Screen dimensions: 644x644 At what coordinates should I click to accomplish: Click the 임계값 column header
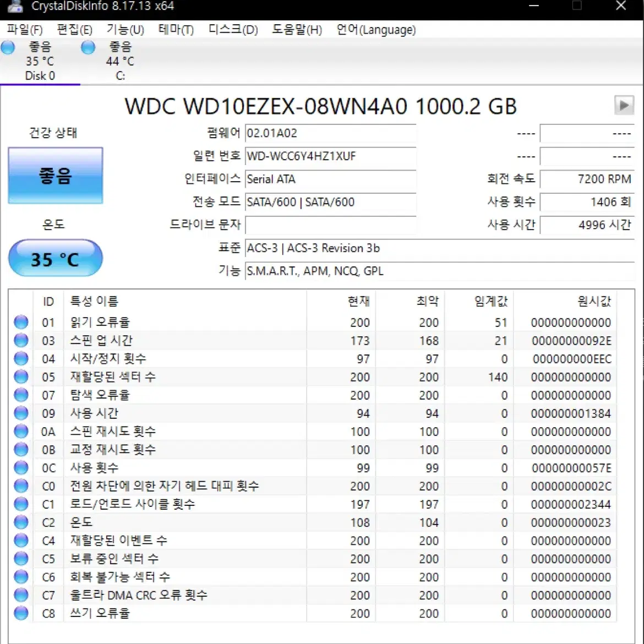pyautogui.click(x=478, y=301)
